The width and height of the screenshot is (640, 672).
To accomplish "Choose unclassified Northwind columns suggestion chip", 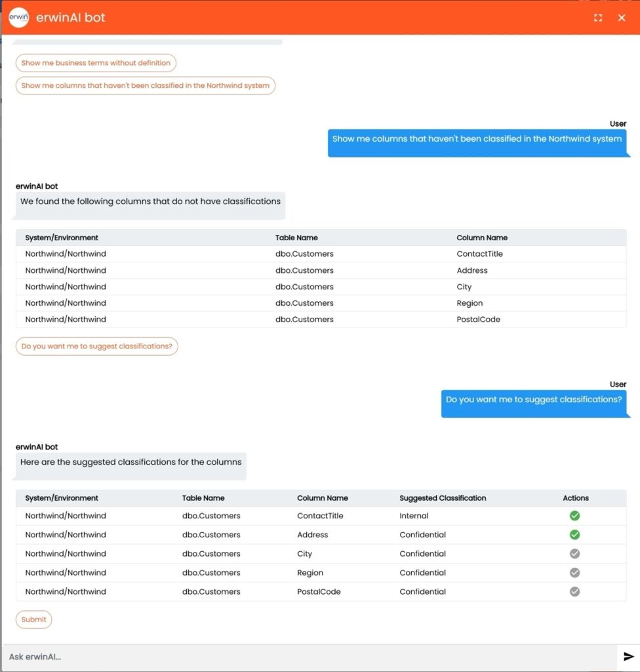I will 145,86.
